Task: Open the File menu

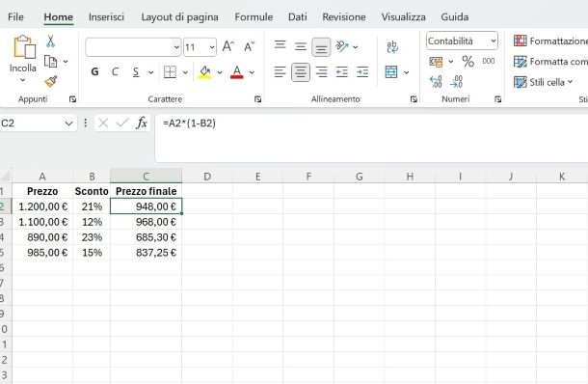Action: pos(15,17)
